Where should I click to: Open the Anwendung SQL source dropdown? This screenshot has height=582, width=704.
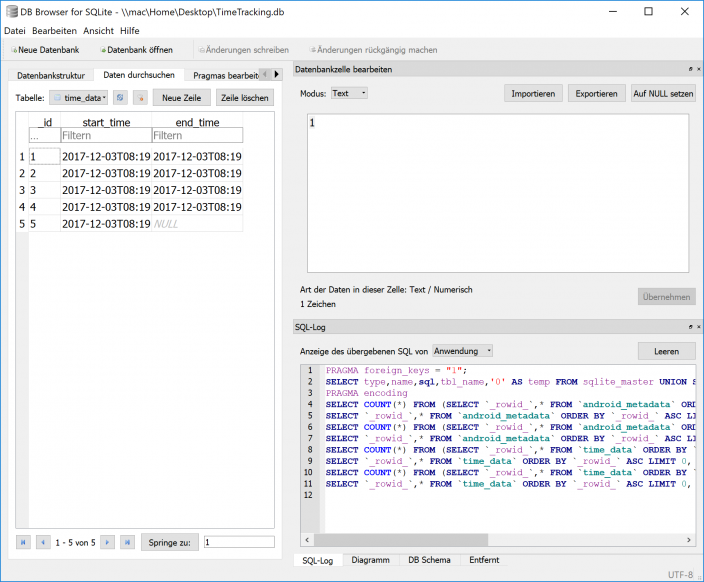[x=462, y=351]
